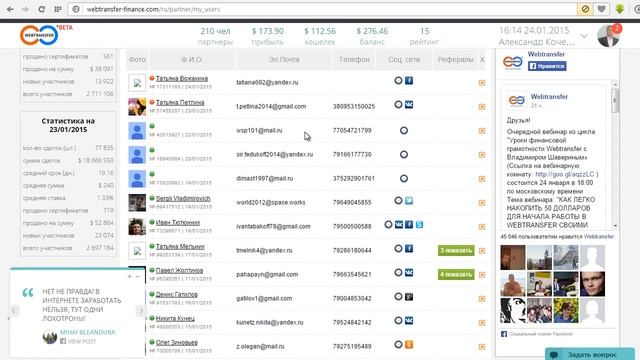Sort by Ф.И.О column header
640x360 pixels.
(191, 60)
